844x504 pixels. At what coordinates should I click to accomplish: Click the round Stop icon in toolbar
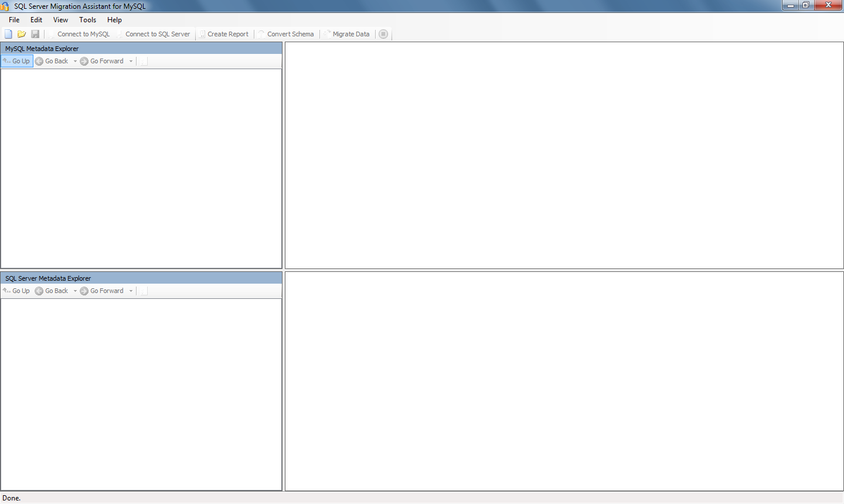[383, 34]
